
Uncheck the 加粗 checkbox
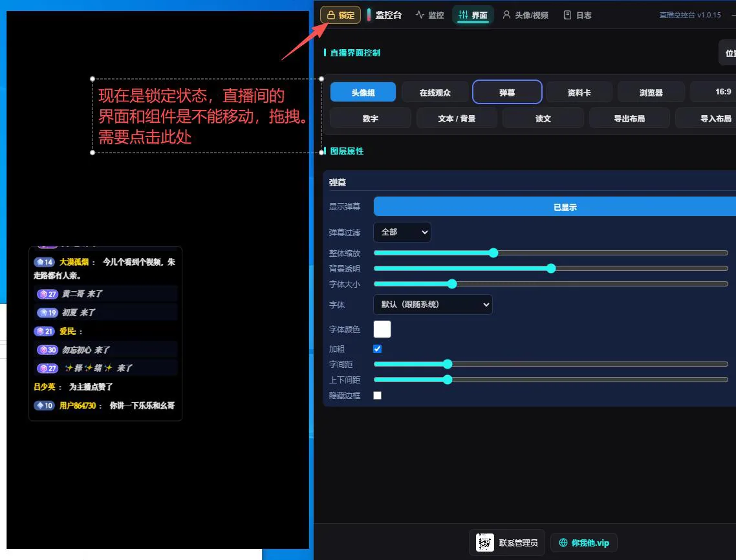pos(378,349)
